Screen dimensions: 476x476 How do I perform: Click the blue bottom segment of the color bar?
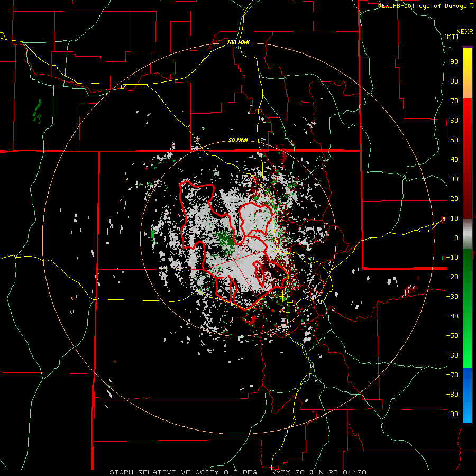tap(467, 396)
